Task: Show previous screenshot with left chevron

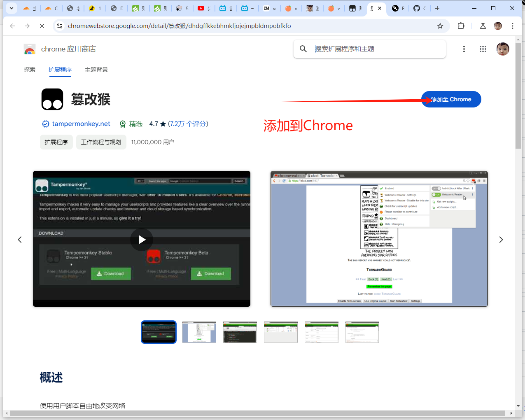Action: click(x=20, y=240)
